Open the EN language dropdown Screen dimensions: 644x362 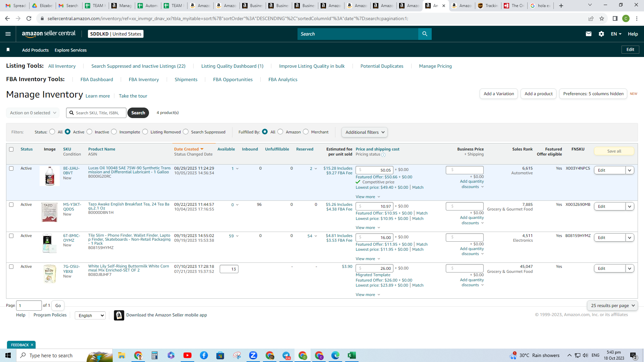tap(616, 34)
